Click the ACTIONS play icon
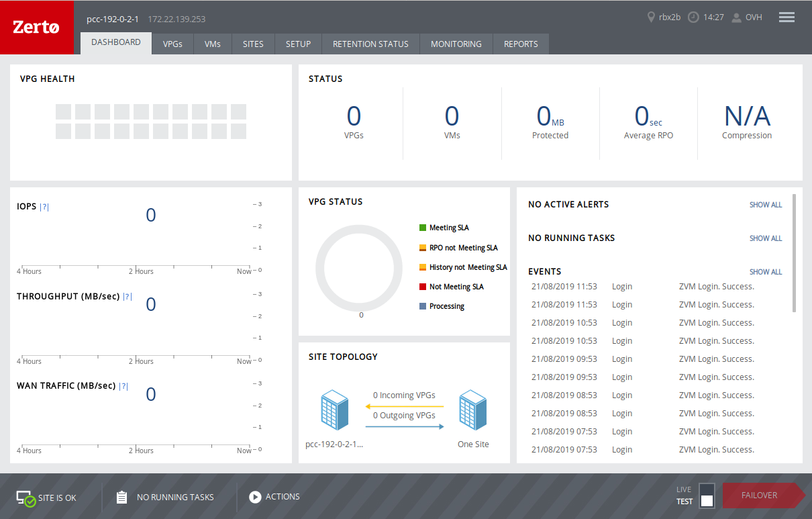Viewport: 812px width, 519px height. [x=255, y=497]
